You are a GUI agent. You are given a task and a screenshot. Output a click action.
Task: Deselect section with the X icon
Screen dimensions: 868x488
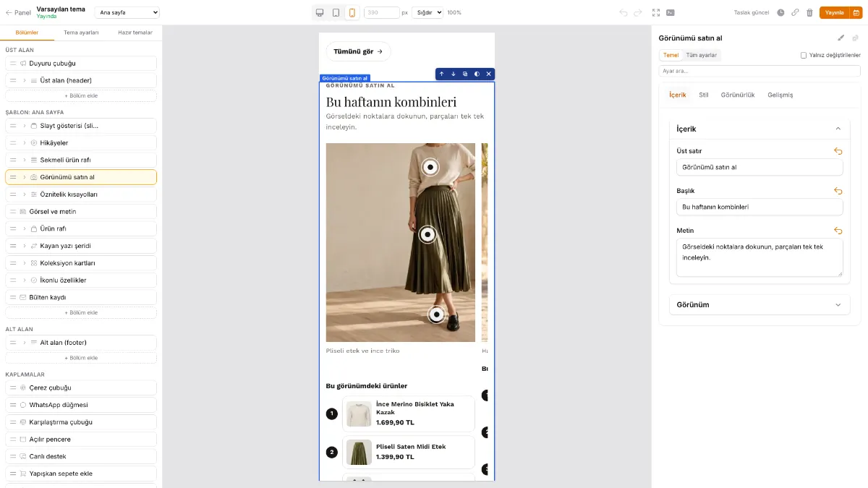click(488, 74)
